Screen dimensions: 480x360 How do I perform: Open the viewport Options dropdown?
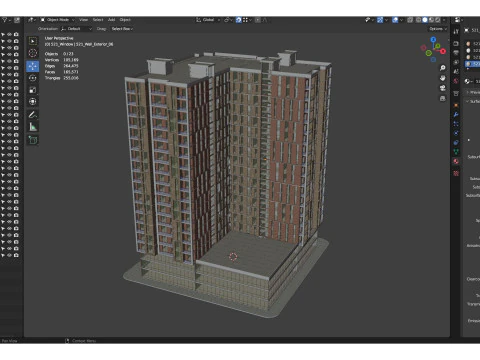pyautogui.click(x=438, y=29)
